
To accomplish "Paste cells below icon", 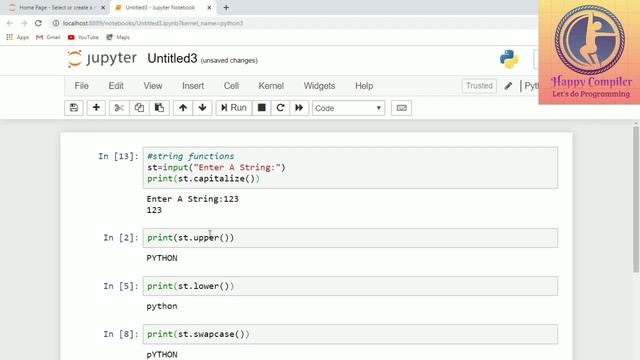I will [x=159, y=108].
